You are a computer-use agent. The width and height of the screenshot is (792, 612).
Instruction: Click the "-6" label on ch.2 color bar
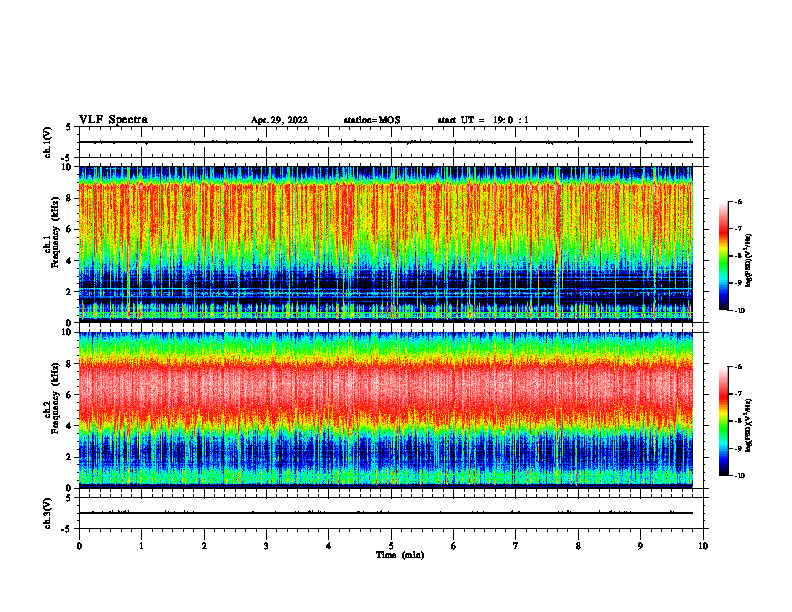coord(739,367)
